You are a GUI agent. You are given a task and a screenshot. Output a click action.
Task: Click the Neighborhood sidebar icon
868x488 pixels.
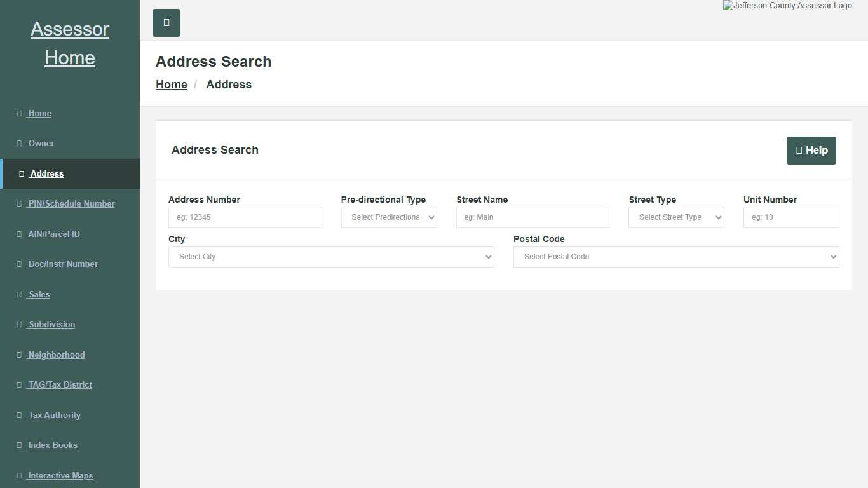click(20, 355)
